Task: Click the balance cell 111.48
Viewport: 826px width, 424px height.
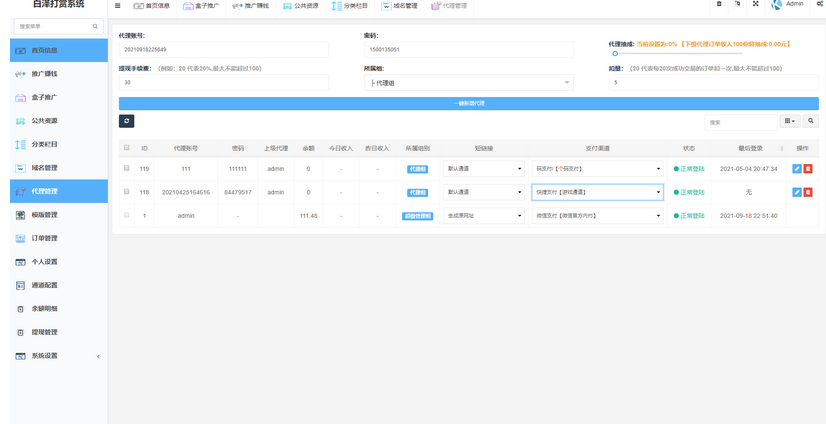Action: pyautogui.click(x=308, y=216)
